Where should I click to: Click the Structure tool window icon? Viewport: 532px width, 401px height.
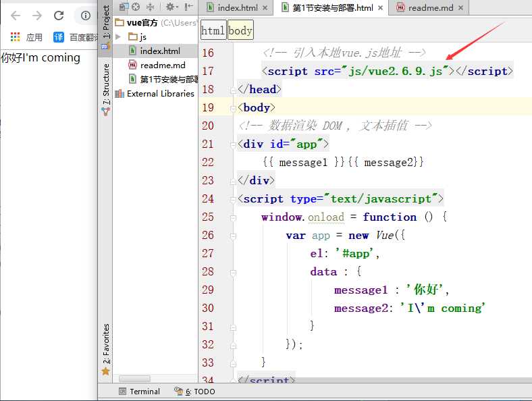pos(106,111)
